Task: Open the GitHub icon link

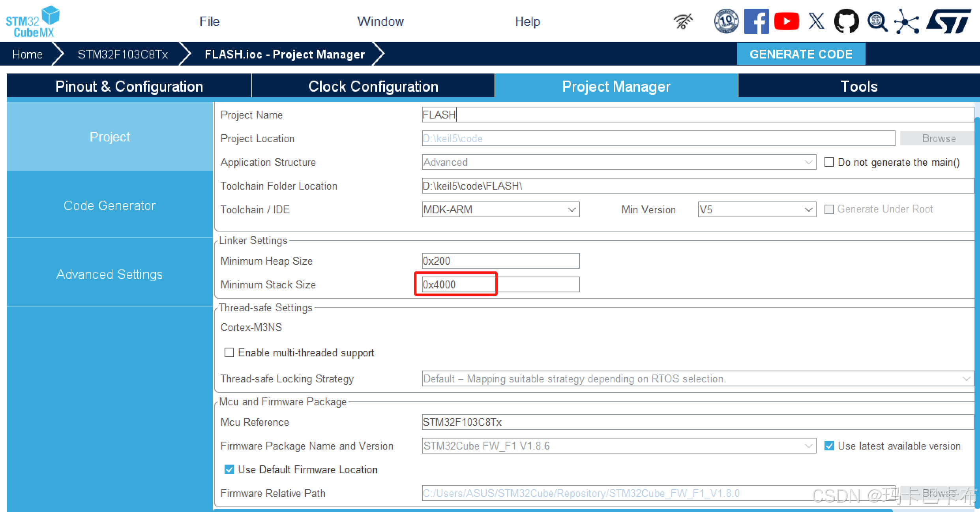Action: tap(846, 21)
